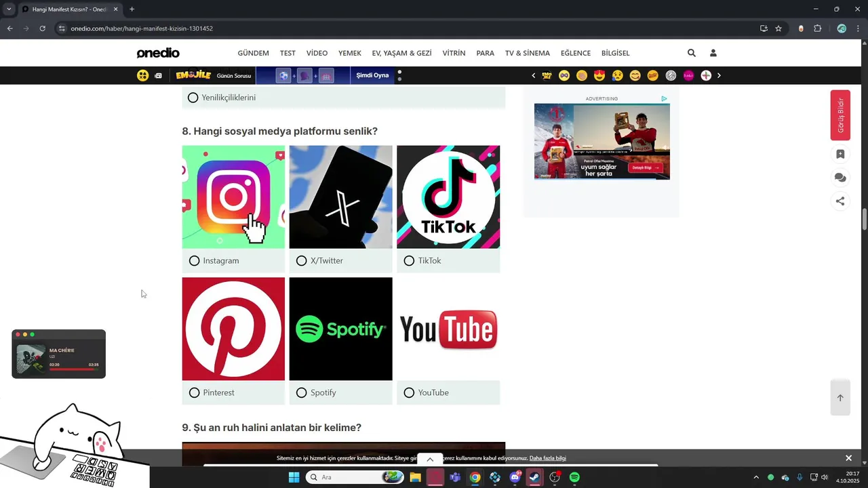The image size is (868, 488).
Task: Click the AdChoices icon on advertisement
Action: pyautogui.click(x=664, y=99)
